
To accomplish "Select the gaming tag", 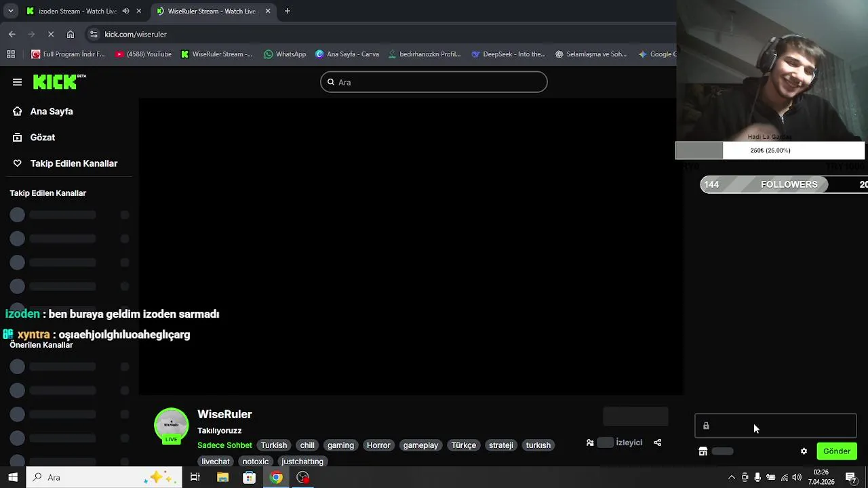I will point(340,445).
